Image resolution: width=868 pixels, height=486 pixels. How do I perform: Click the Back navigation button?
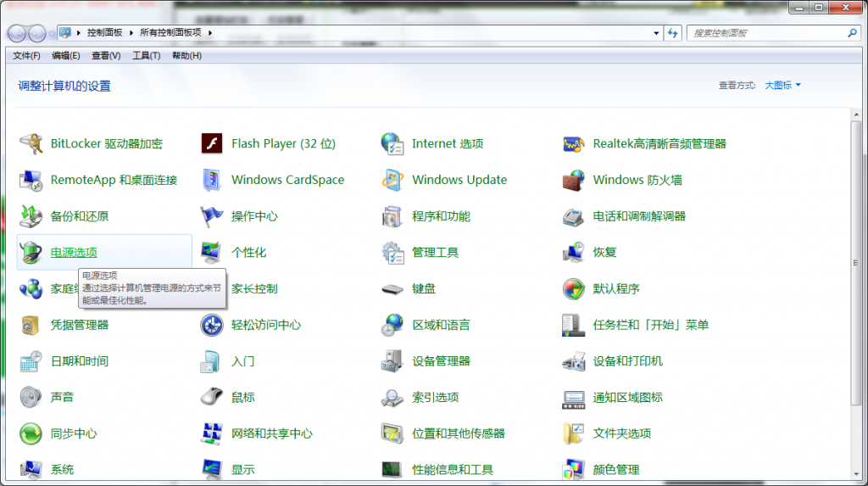coord(17,34)
